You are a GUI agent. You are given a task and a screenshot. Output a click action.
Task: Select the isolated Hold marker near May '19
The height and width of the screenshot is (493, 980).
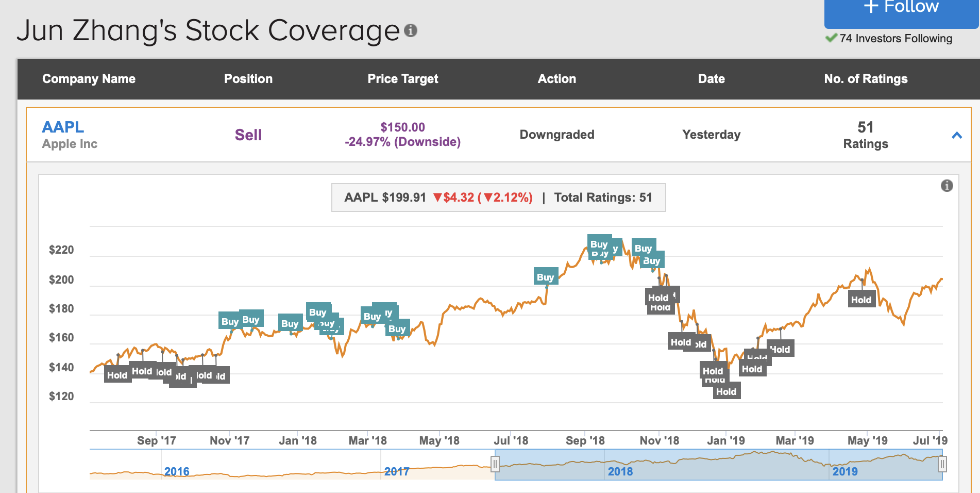pyautogui.click(x=861, y=300)
